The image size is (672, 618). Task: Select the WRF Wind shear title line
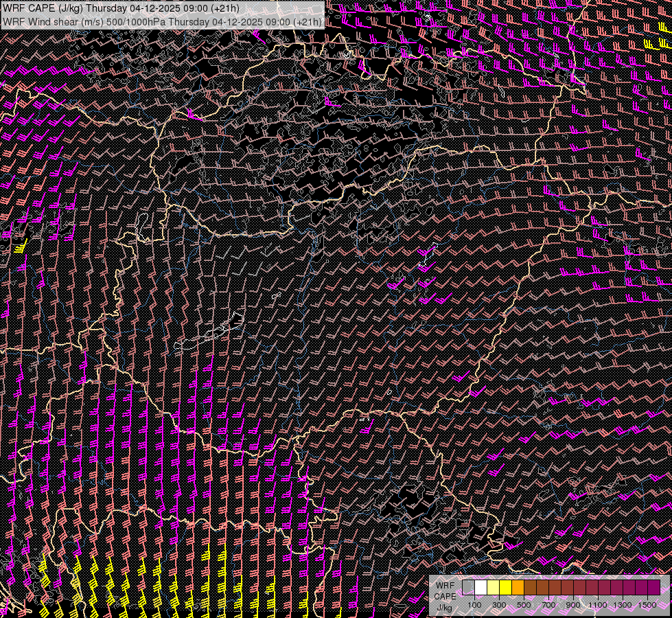point(163,22)
